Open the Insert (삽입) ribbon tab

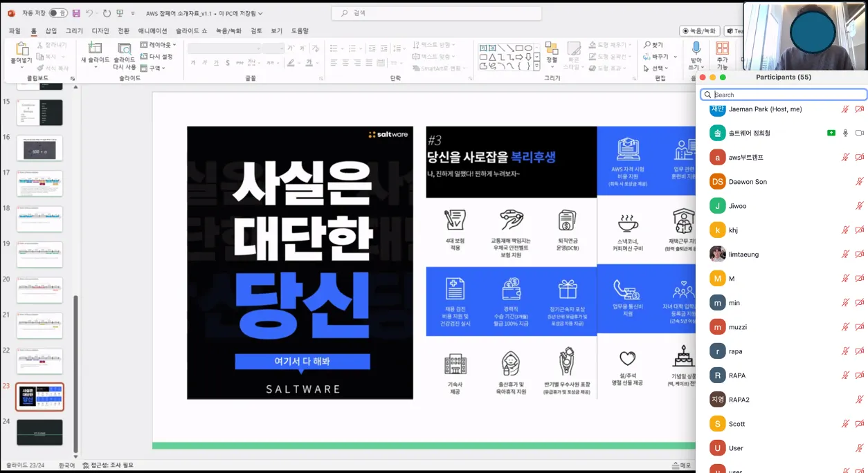[x=51, y=31]
